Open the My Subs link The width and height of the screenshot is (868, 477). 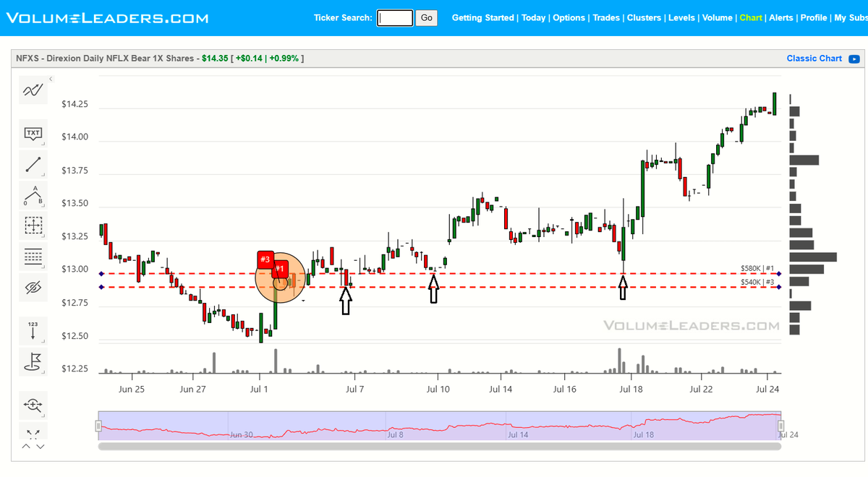851,17
